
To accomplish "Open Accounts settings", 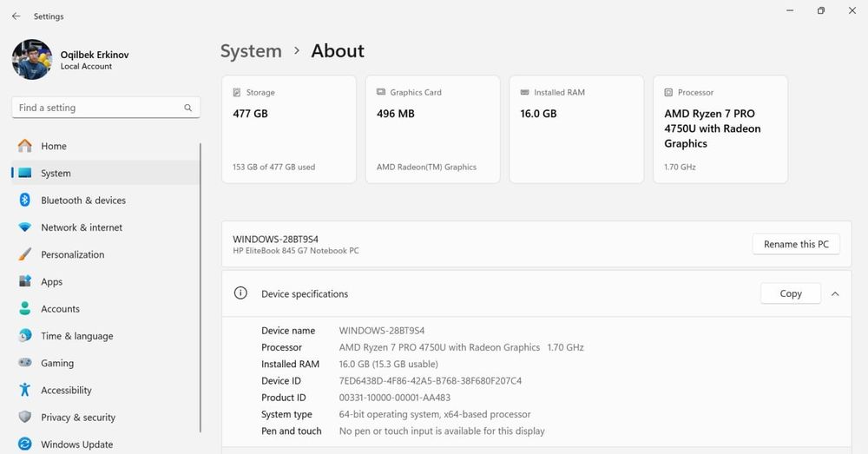I will pyautogui.click(x=105, y=308).
